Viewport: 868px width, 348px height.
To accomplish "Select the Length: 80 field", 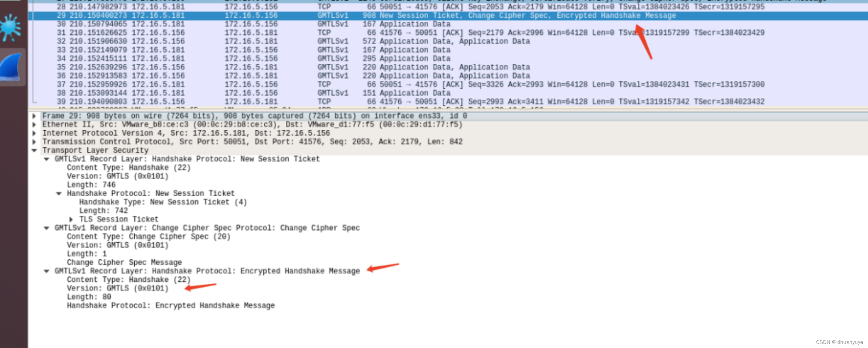I will [x=89, y=297].
